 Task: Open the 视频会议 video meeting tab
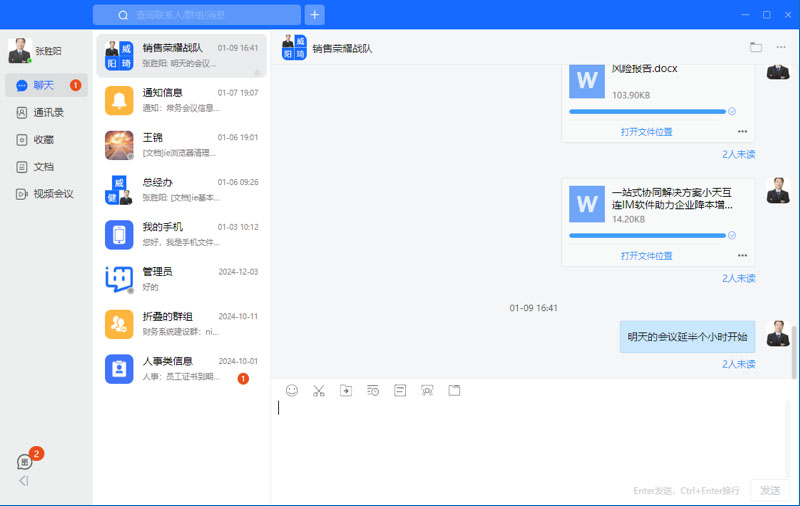(52, 194)
